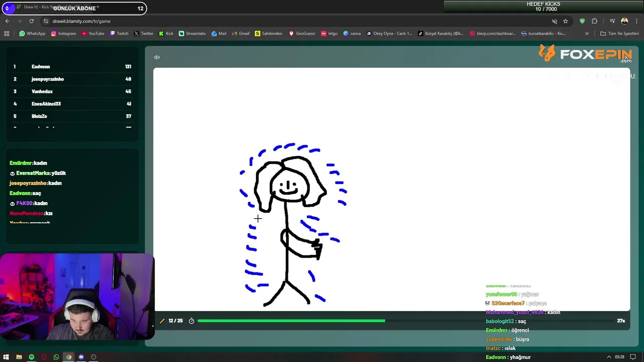Open the Windows Start menu
The image size is (644, 362).
(x=6, y=357)
